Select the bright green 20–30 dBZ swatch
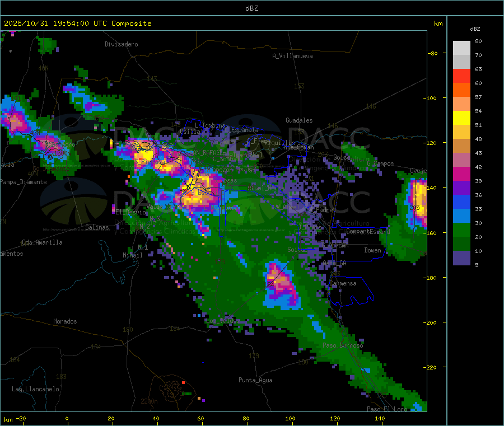 pyautogui.click(x=461, y=230)
